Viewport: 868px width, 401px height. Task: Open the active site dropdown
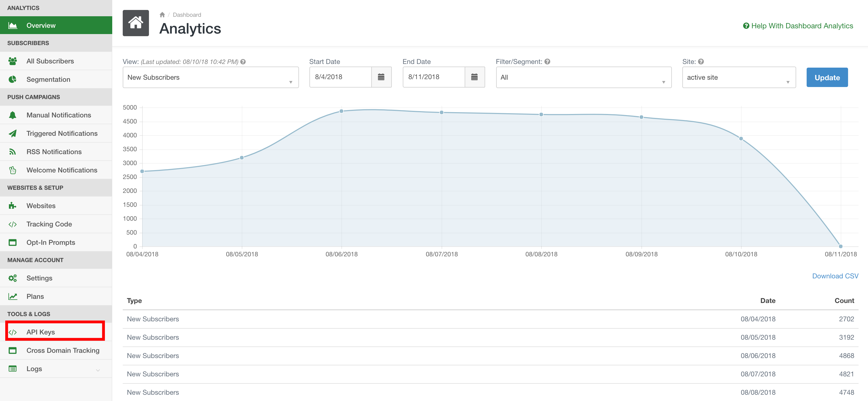tap(739, 77)
